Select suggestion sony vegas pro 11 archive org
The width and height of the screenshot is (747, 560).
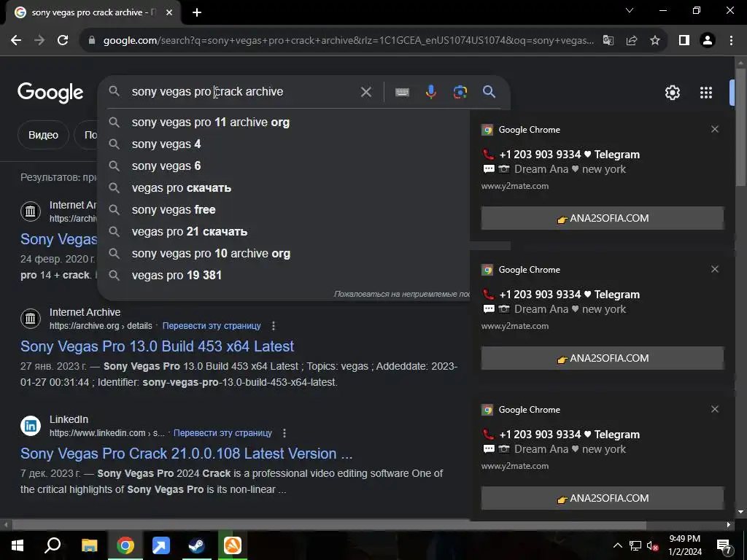284,122
